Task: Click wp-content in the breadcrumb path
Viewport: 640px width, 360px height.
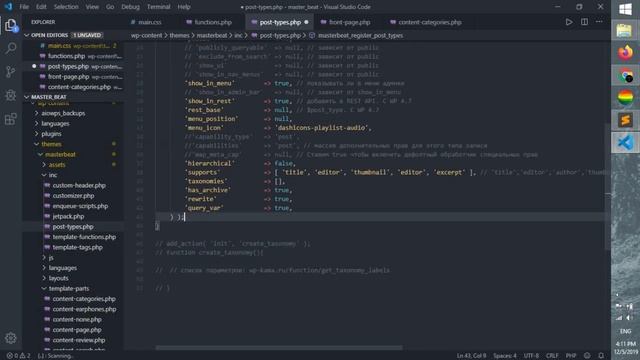Action: click(147, 36)
